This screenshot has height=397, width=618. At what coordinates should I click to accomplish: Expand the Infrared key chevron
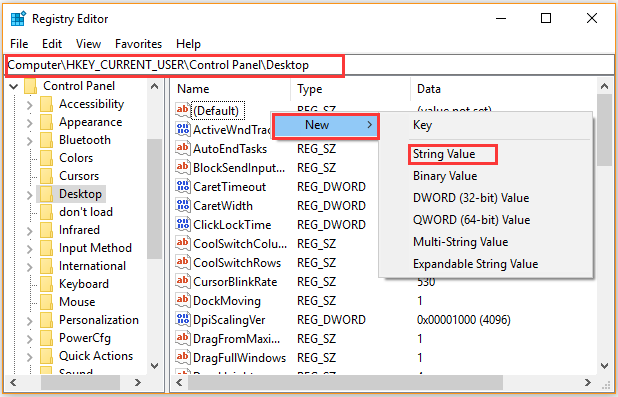click(x=30, y=231)
